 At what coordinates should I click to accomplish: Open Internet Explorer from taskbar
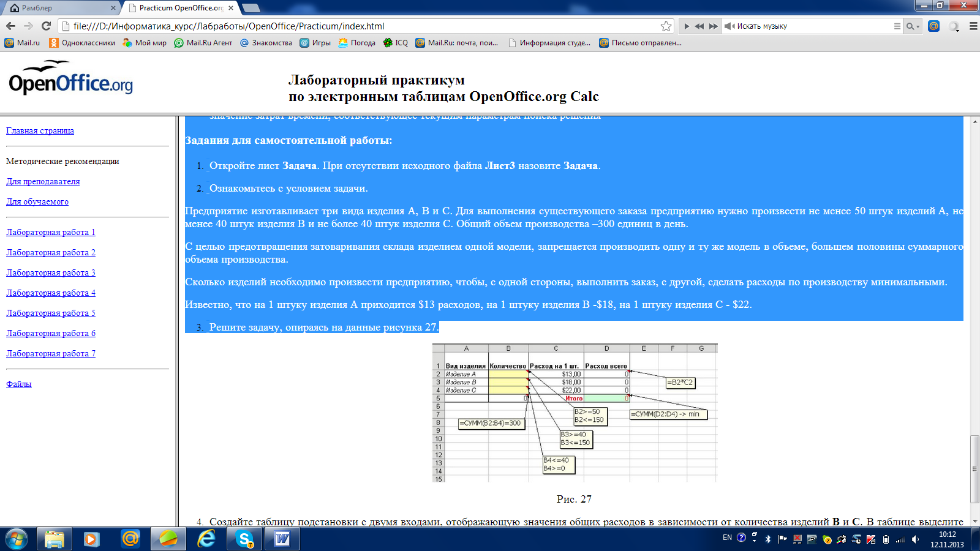206,539
